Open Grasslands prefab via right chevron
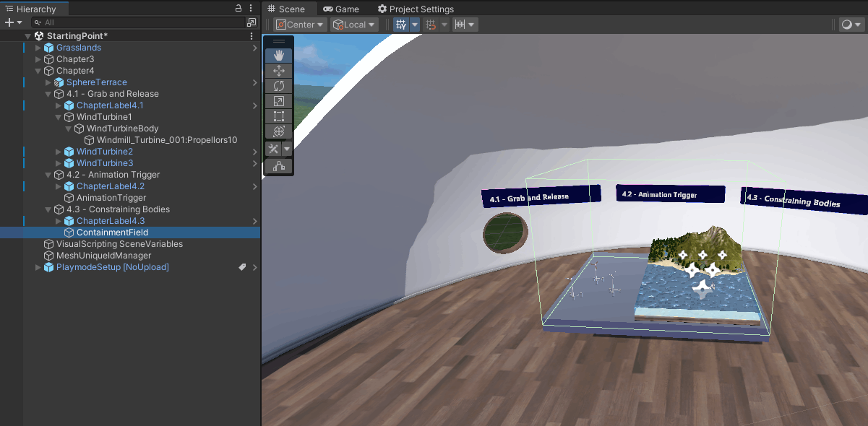Screen dimensions: 868x426 [254, 48]
